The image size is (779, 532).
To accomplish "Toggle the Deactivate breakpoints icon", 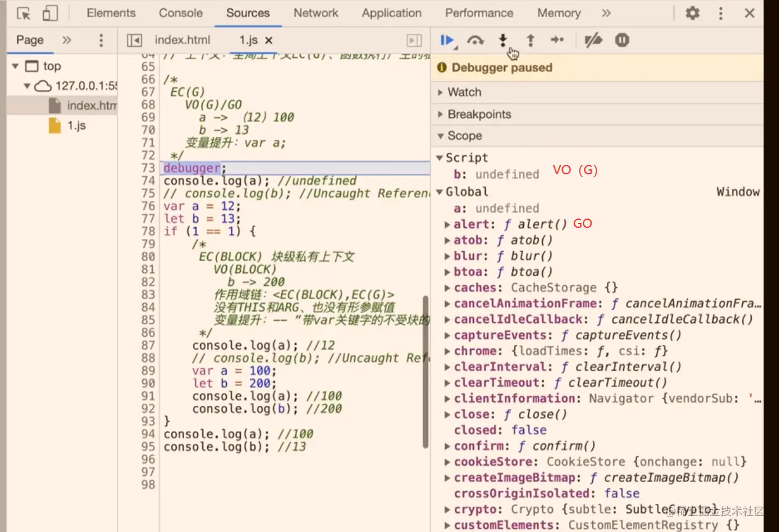I will (593, 41).
